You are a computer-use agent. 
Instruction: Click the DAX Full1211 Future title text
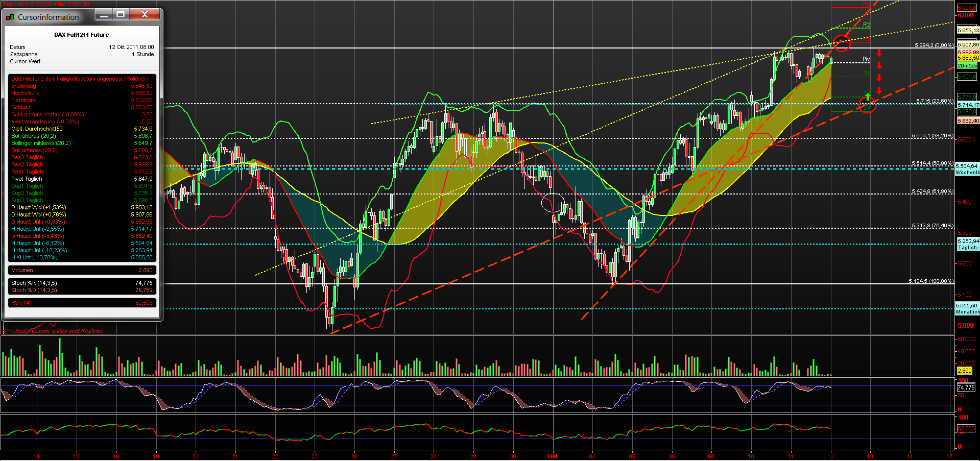click(82, 34)
